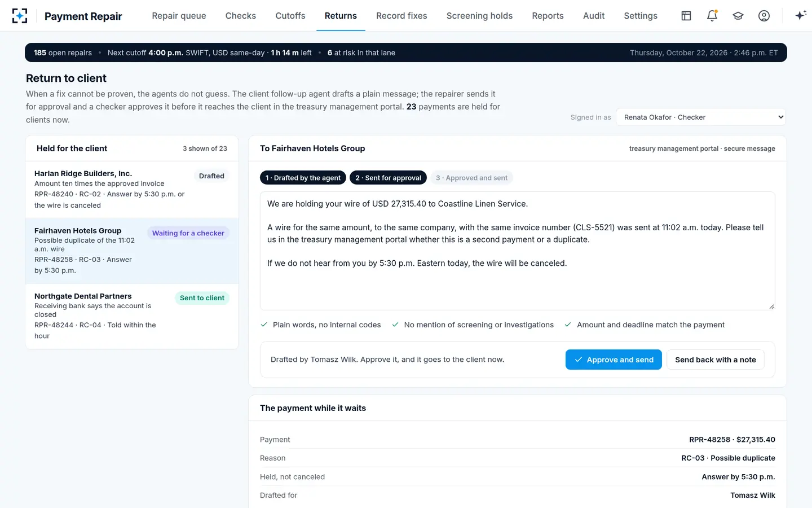812x508 pixels.
Task: Click payment value RPR-48258 · $27,315.40
Action: tap(732, 439)
